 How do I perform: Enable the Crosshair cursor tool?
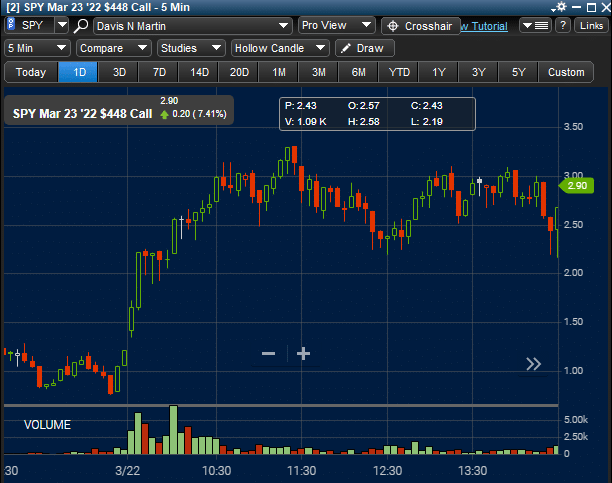point(420,26)
